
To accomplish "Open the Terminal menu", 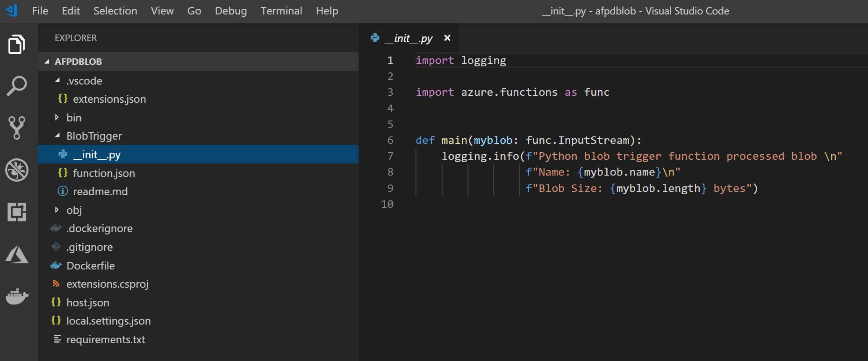I will click(281, 11).
